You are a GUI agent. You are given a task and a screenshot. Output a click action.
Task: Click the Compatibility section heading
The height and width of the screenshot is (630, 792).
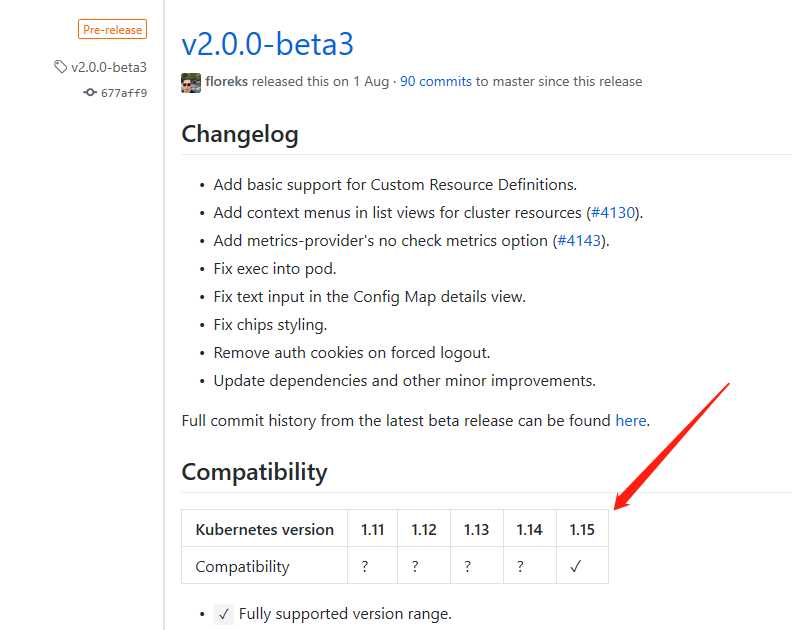click(254, 472)
